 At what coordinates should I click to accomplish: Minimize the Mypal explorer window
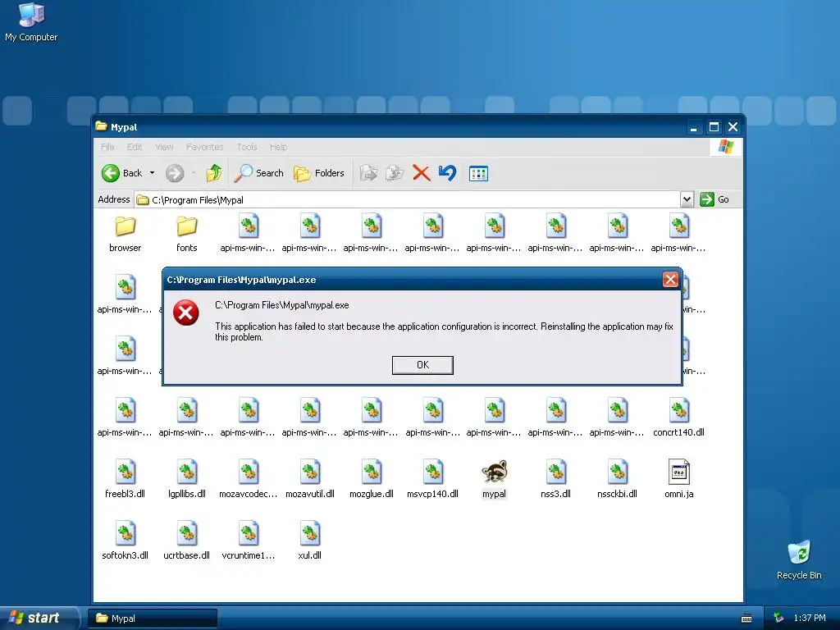click(x=694, y=127)
